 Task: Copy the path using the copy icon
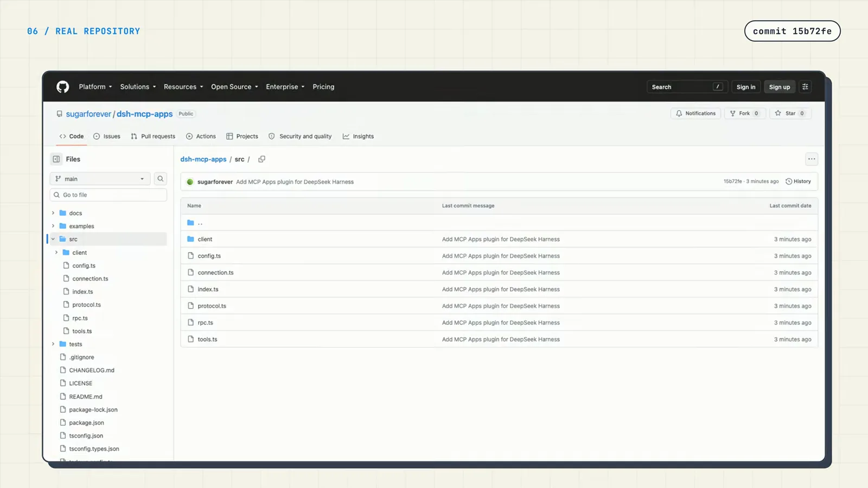261,159
